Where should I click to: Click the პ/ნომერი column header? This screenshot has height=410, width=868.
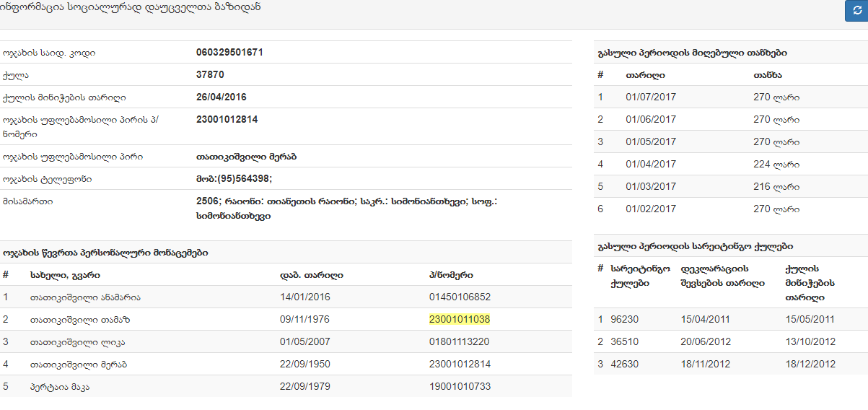[x=451, y=275]
